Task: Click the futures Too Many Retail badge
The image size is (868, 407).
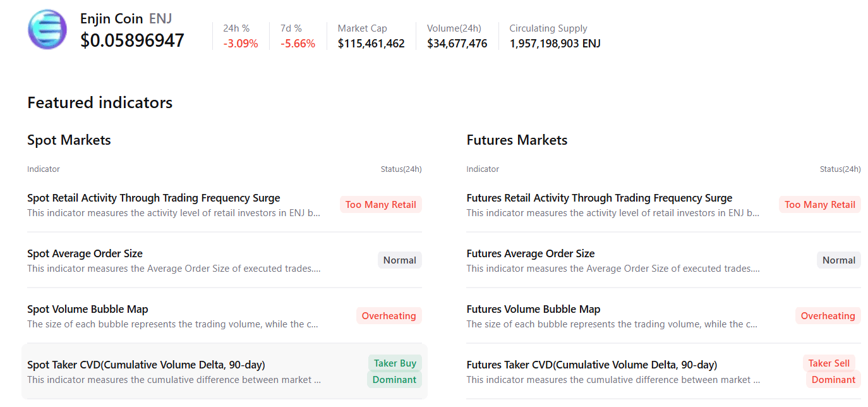Action: pyautogui.click(x=819, y=205)
